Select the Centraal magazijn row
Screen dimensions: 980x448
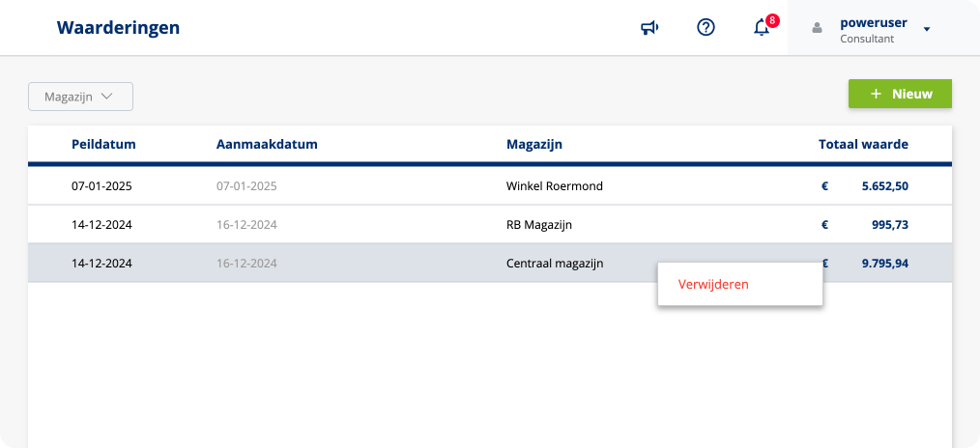point(554,263)
